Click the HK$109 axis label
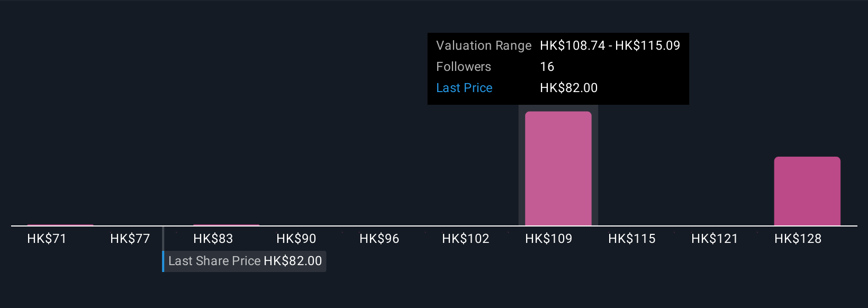This screenshot has width=868, height=308. 549,239
